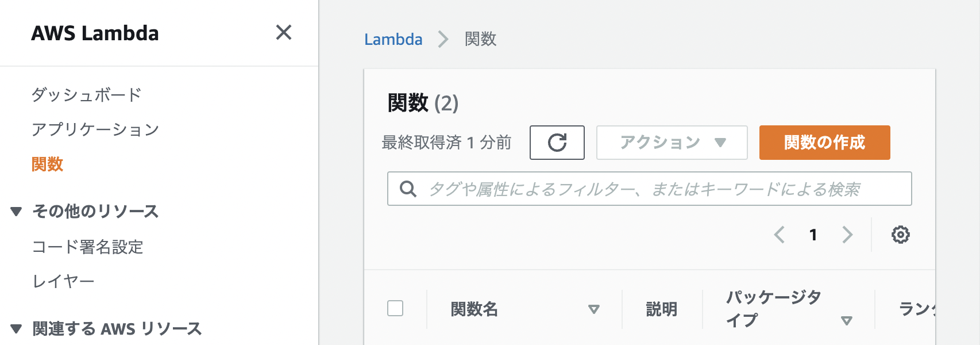Close the AWS Lambda sidebar with X
Screen dimensions: 980x345
tap(283, 33)
